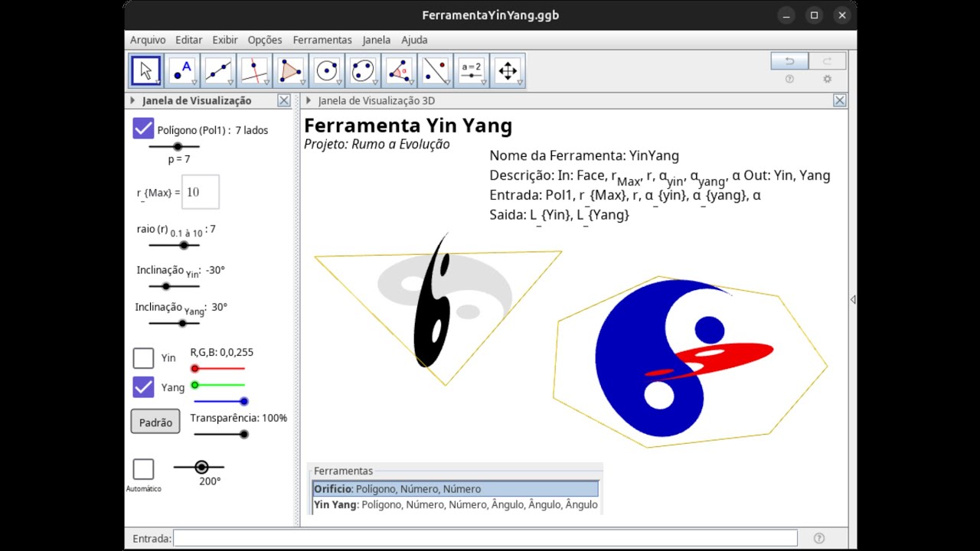
Task: Uncheck the Yang checkbox
Action: pyautogui.click(x=143, y=387)
